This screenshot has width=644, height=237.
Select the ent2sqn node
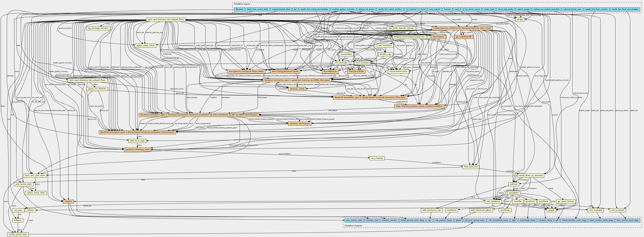[514, 184]
